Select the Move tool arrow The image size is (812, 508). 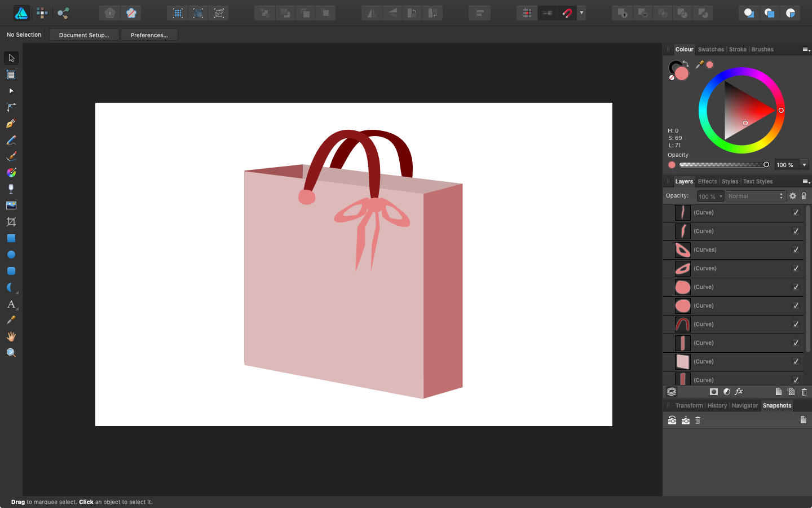click(11, 58)
